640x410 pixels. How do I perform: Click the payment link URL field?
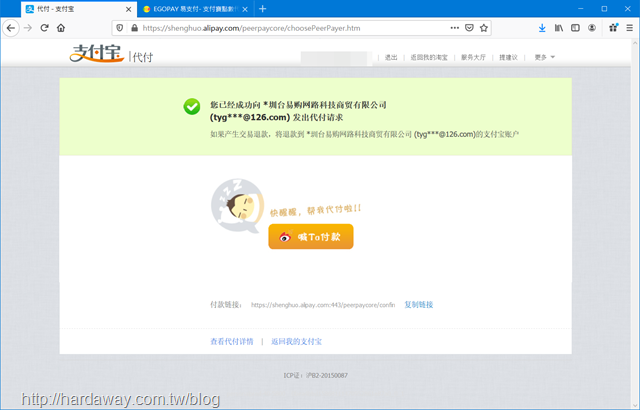323,305
